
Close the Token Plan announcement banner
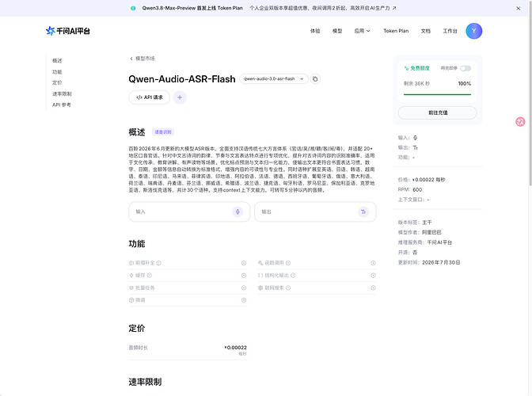(518, 9)
